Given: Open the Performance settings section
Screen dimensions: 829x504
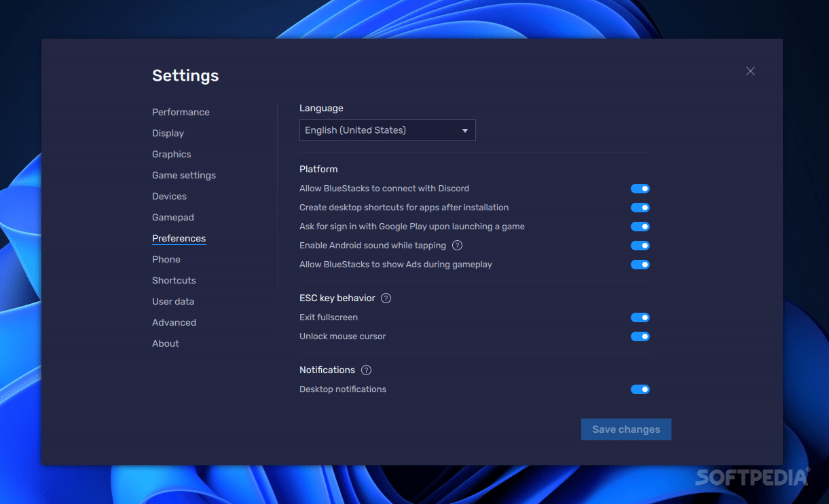Looking at the screenshot, I should tap(181, 113).
